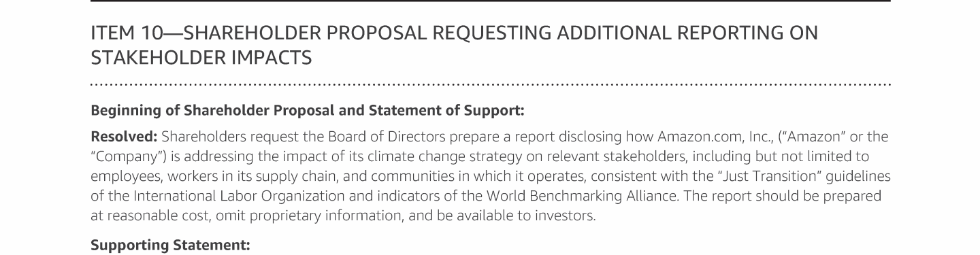
Task: Click the solid black rule above the heading
Action: [x=490, y=1]
